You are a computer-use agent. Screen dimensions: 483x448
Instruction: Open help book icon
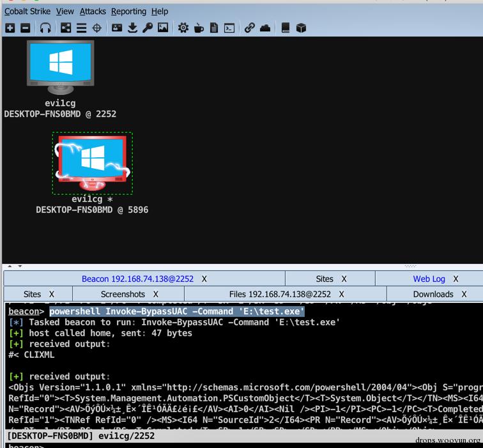pyautogui.click(x=286, y=28)
